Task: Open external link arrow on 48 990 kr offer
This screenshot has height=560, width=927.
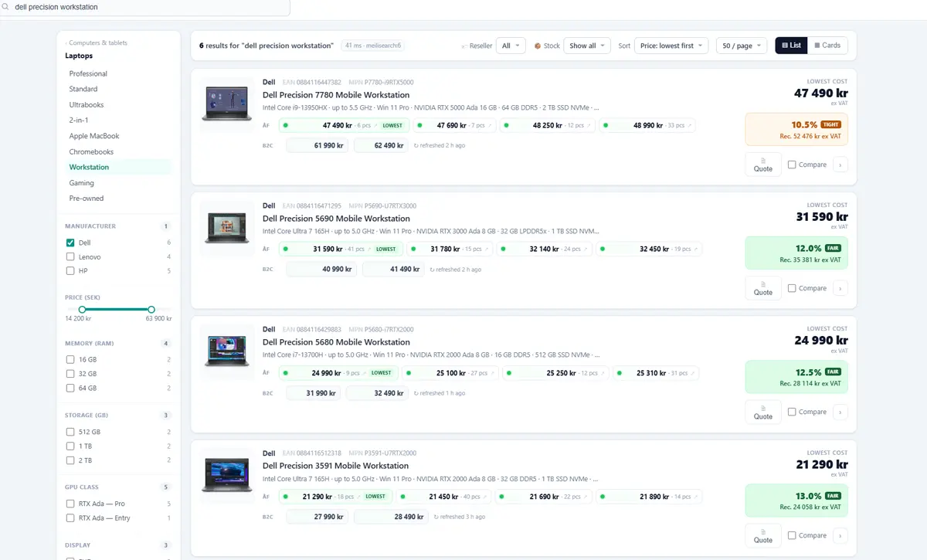Action: click(689, 125)
